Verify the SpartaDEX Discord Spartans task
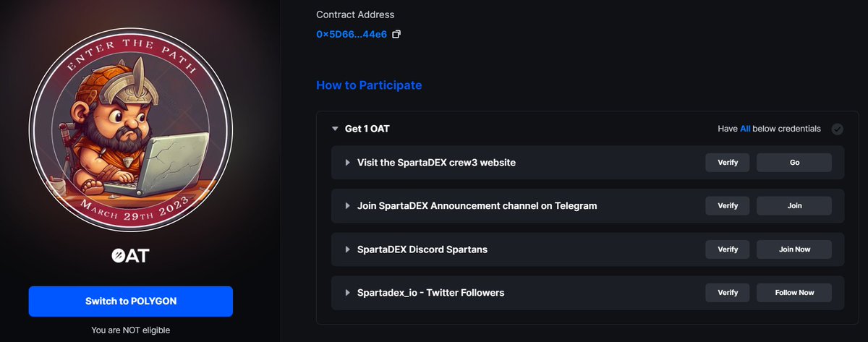The width and height of the screenshot is (868, 342). pos(728,249)
